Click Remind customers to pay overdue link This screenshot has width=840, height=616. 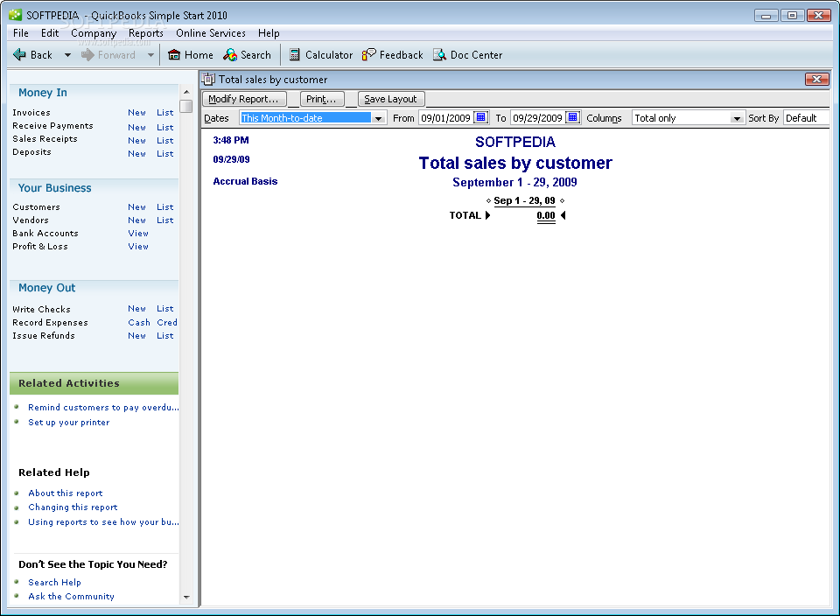pyautogui.click(x=103, y=408)
